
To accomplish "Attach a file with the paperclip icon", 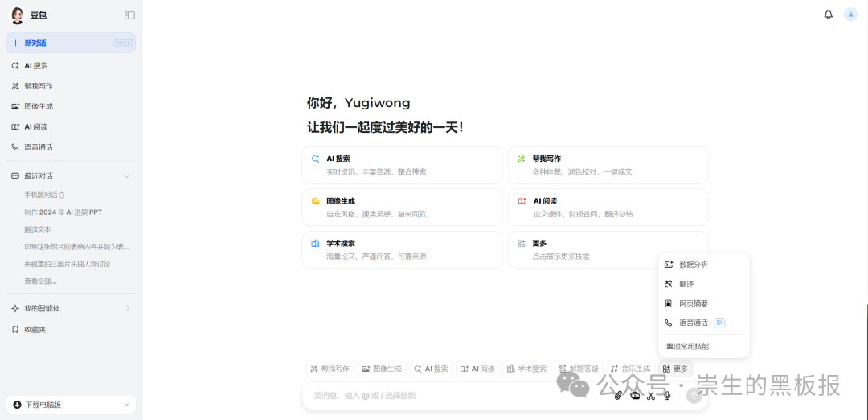I will tap(619, 396).
